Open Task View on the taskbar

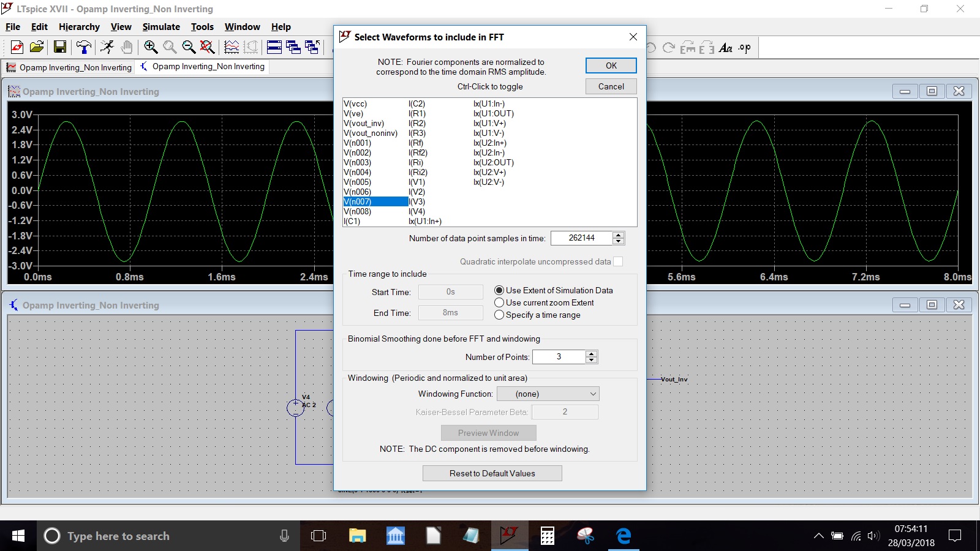pyautogui.click(x=318, y=536)
